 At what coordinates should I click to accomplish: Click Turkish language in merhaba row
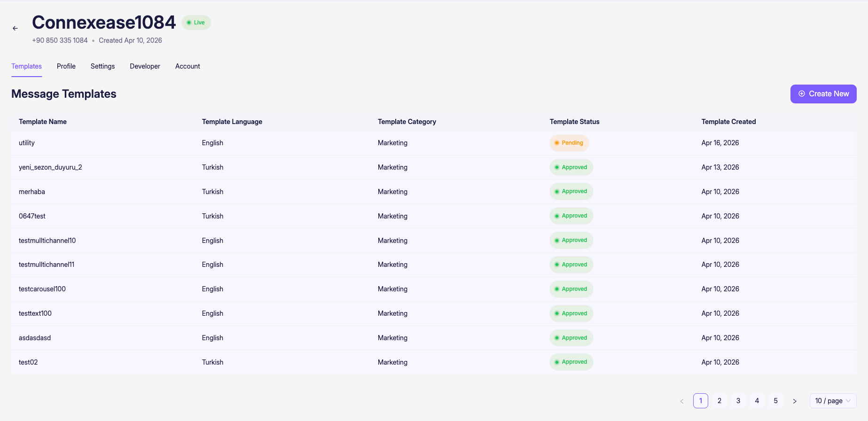point(212,192)
